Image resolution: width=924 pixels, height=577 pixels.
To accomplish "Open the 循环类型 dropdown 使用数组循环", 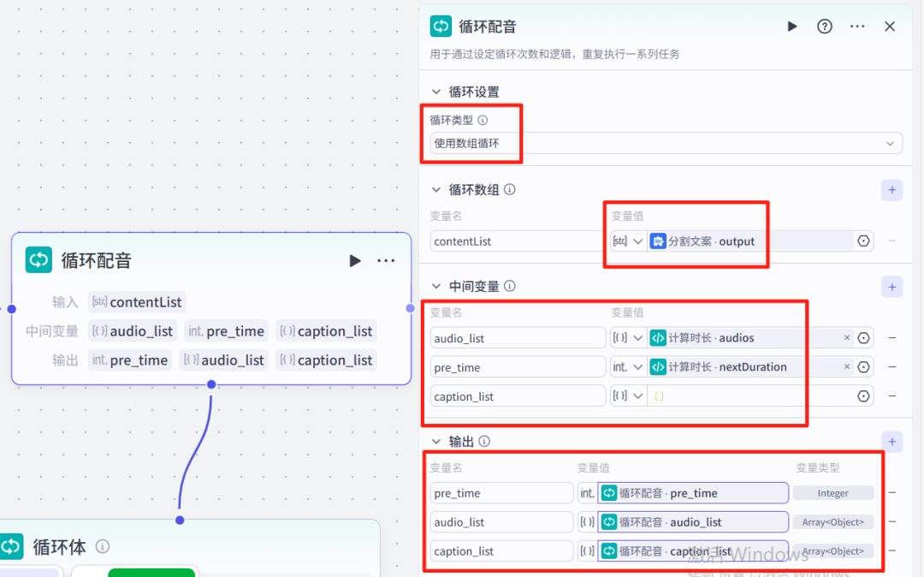I will tap(666, 143).
